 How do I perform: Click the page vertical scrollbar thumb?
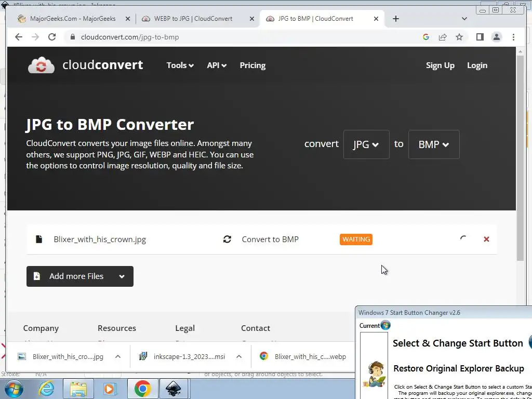click(x=520, y=158)
